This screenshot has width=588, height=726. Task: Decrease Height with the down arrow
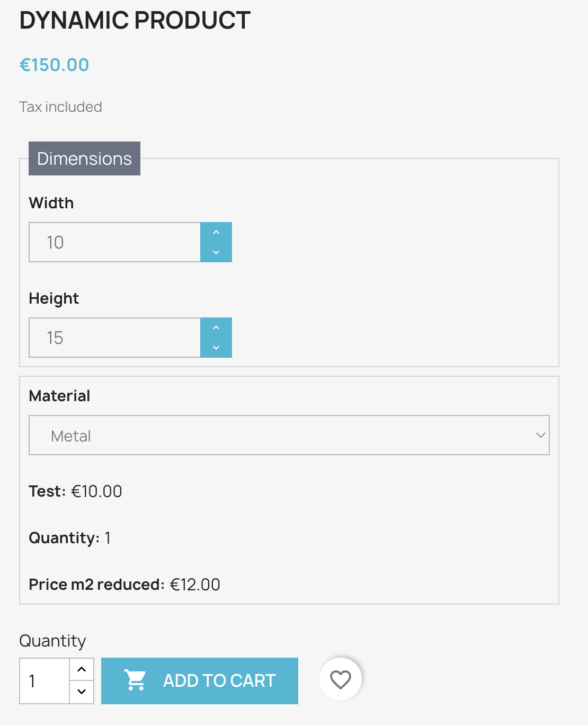[x=216, y=348]
